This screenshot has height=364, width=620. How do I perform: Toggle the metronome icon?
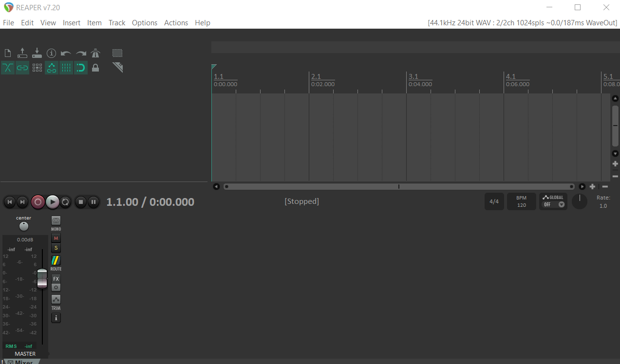coord(95,53)
